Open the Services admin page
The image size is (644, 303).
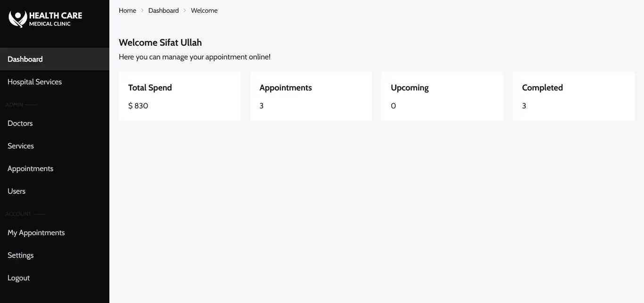pyautogui.click(x=55, y=146)
